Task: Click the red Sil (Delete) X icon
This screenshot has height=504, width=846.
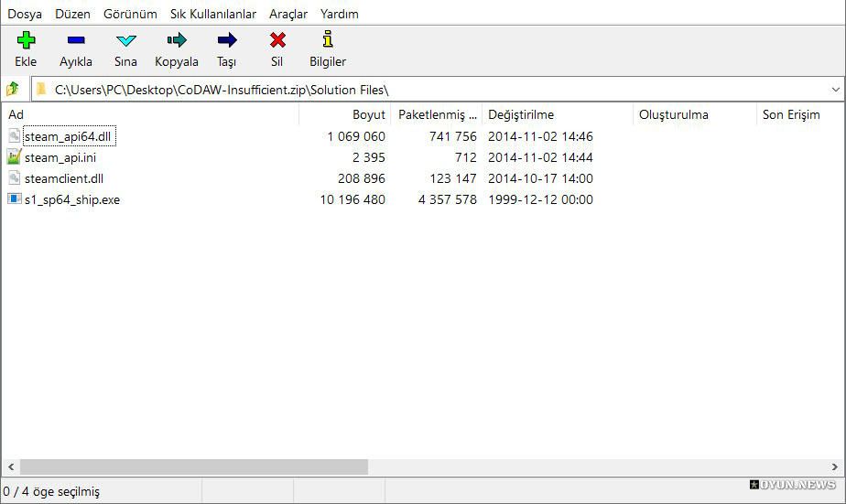Action: [277, 40]
